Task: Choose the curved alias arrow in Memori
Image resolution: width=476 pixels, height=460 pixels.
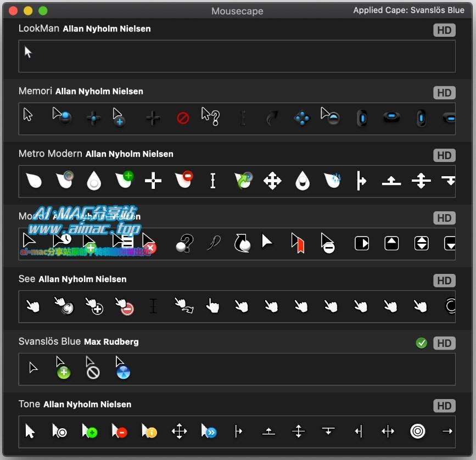Action: pyautogui.click(x=272, y=117)
